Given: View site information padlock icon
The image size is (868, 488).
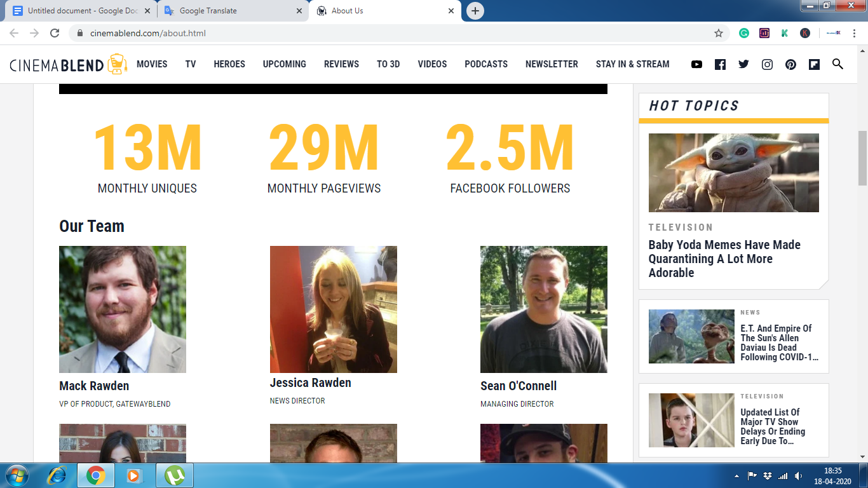Looking at the screenshot, I should pyautogui.click(x=79, y=33).
